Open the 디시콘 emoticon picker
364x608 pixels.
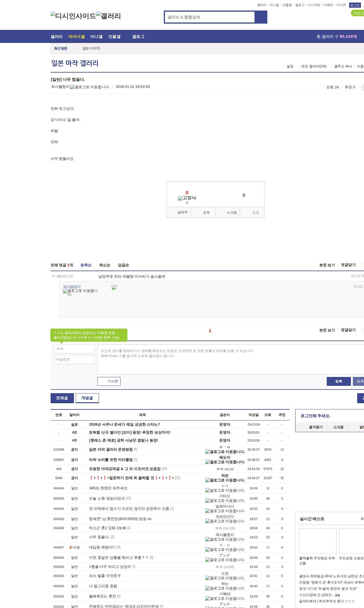(x=109, y=381)
